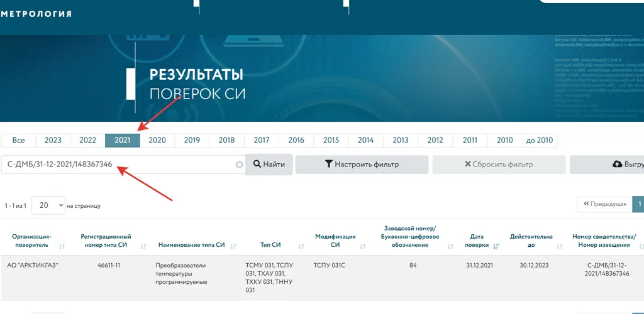Screen dimensions: 644x314
Task: Open Настроить фильтр settings
Action: coord(362,165)
